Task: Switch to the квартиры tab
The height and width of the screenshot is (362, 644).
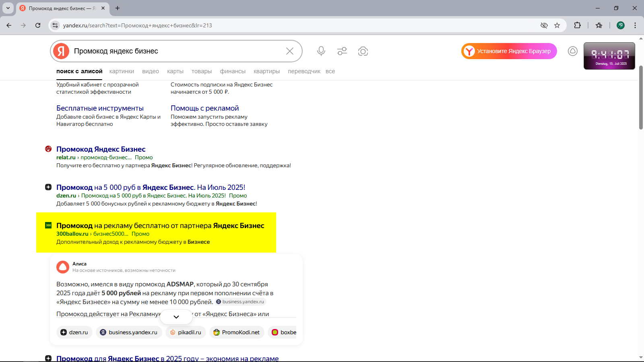Action: [x=266, y=71]
